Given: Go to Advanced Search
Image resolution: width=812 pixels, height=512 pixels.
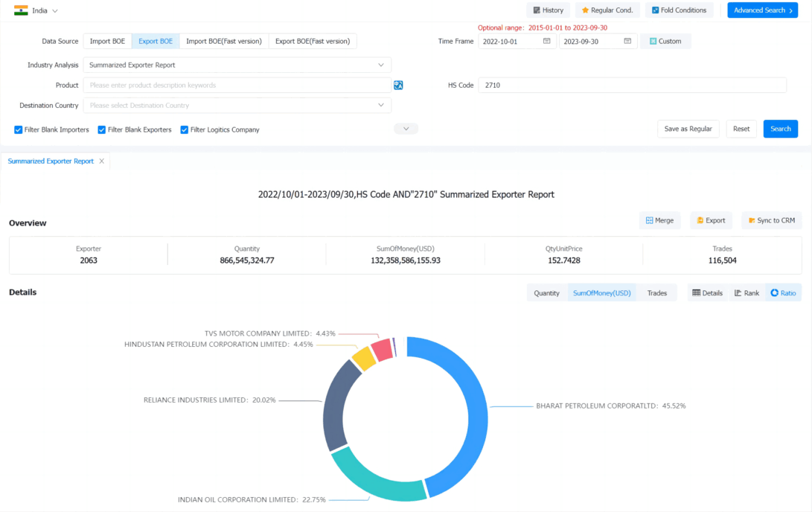Looking at the screenshot, I should point(763,10).
